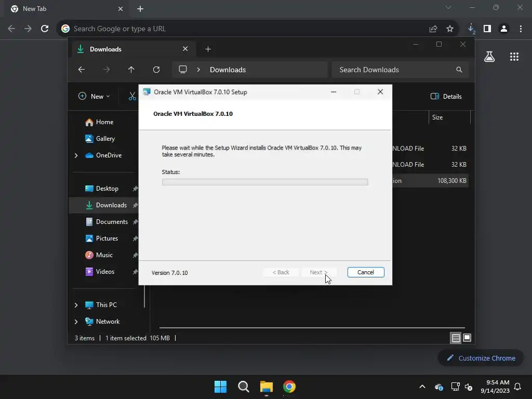532x399 pixels.
Task: Click the PC icon in Explorer breadcrumb
Action: pyautogui.click(x=183, y=70)
